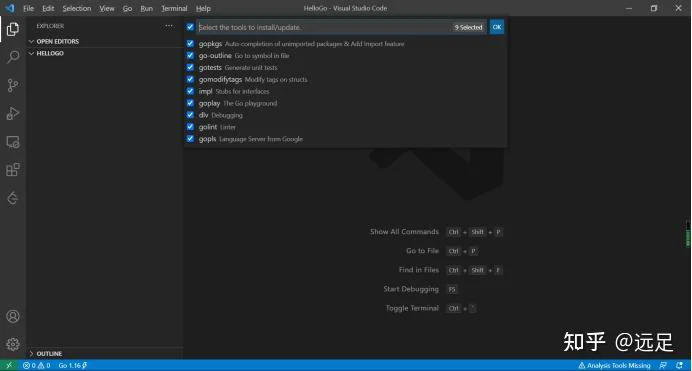This screenshot has height=371, width=692.
Task: Select the gopkgs item description text
Action: pyautogui.click(x=315, y=44)
